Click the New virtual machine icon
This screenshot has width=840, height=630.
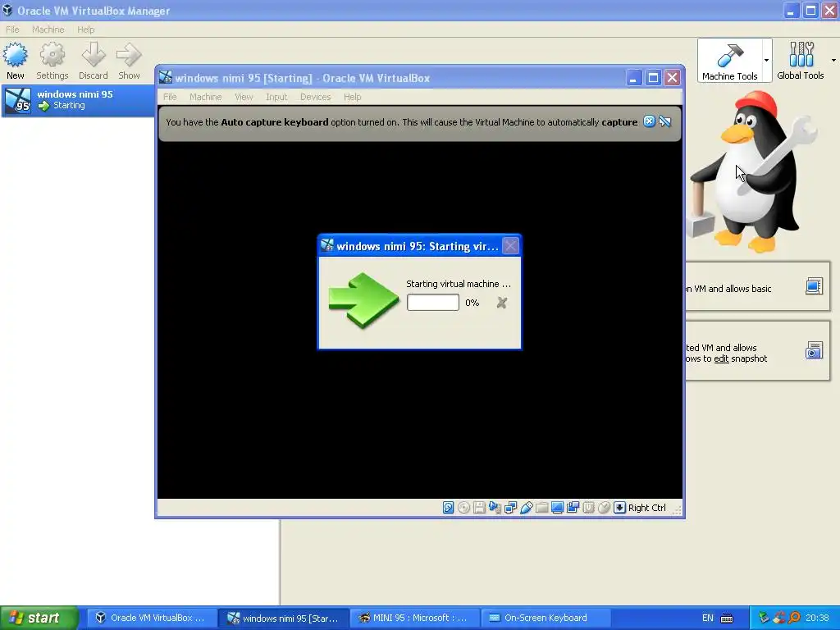(15, 55)
